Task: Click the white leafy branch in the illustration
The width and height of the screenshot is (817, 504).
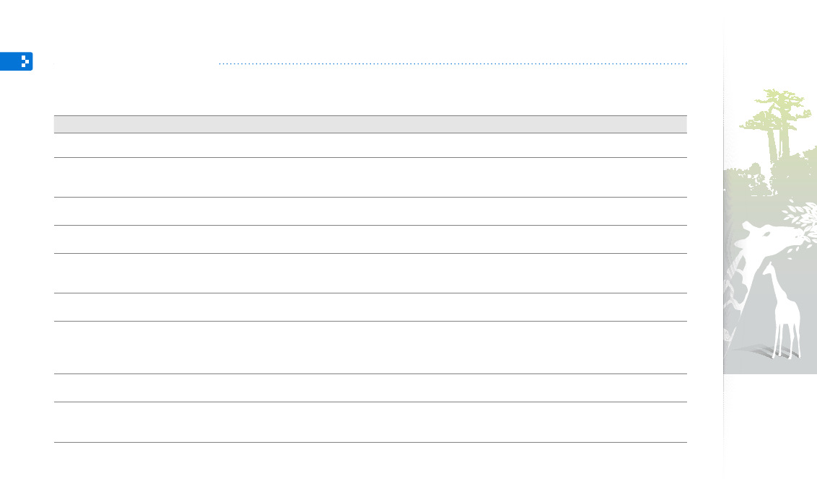Action: click(801, 216)
